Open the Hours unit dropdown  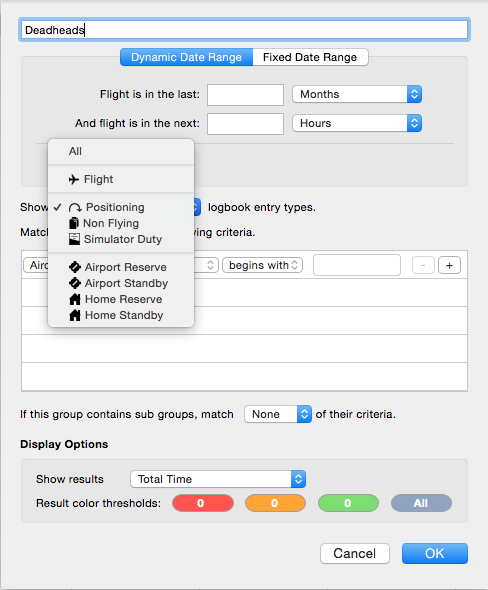(357, 123)
